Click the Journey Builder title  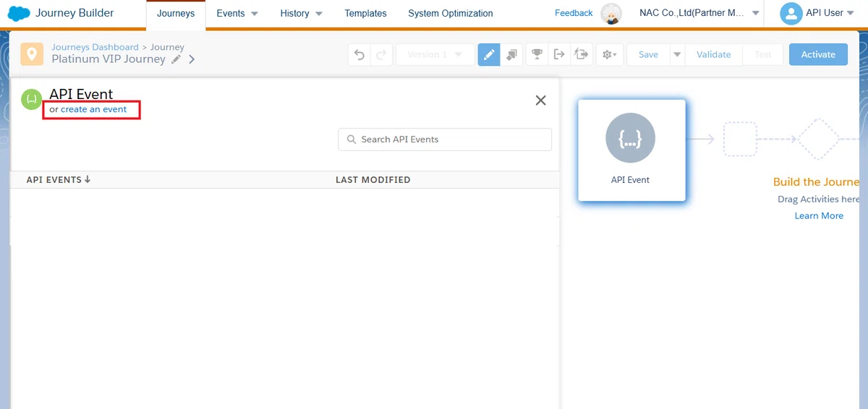pyautogui.click(x=75, y=13)
